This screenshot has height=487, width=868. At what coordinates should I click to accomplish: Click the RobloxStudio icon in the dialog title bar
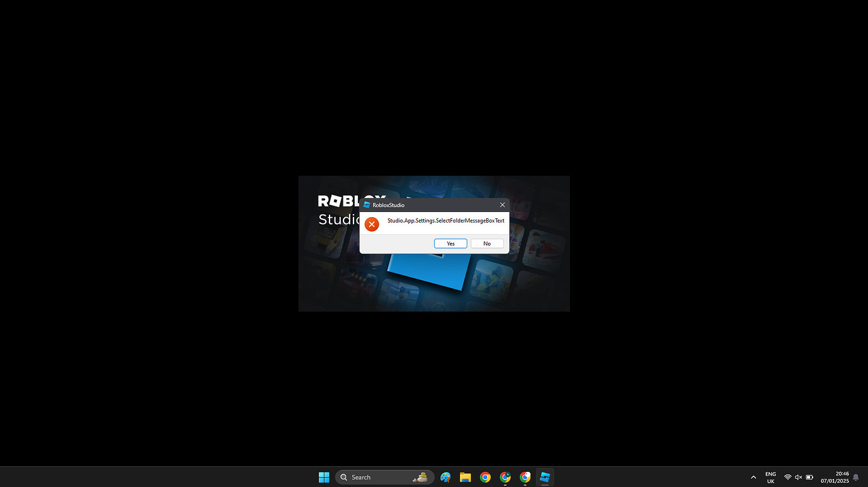pos(367,204)
